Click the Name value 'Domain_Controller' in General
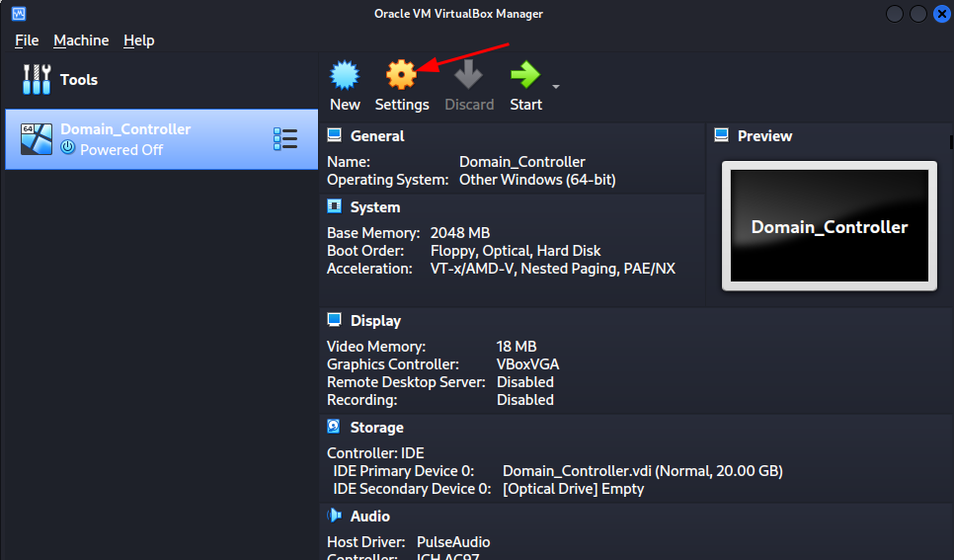 [x=522, y=162]
